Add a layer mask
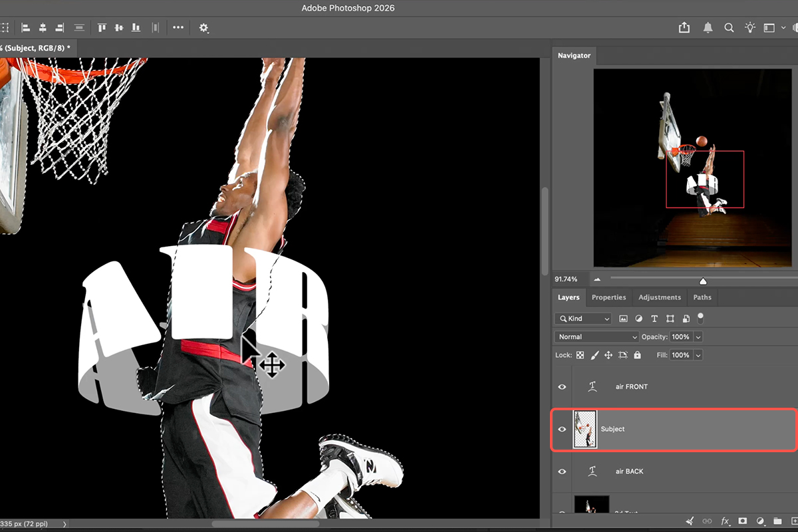This screenshot has width=798, height=532. click(742, 521)
